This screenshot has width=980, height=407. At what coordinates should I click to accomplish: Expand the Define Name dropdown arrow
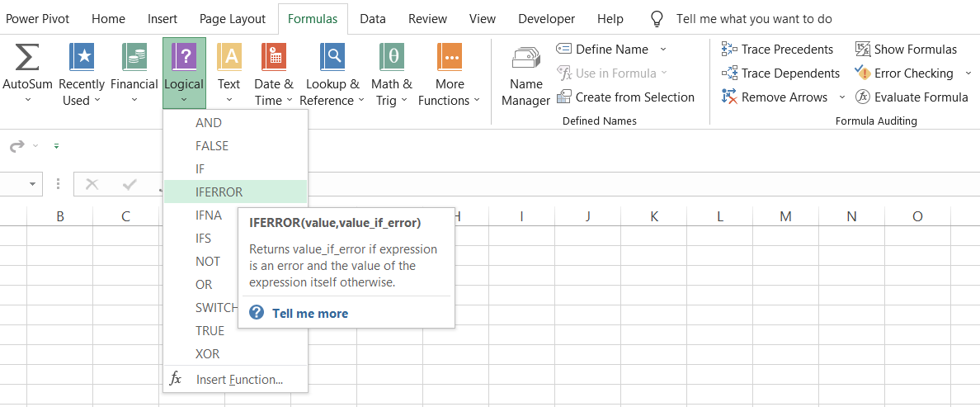click(663, 50)
